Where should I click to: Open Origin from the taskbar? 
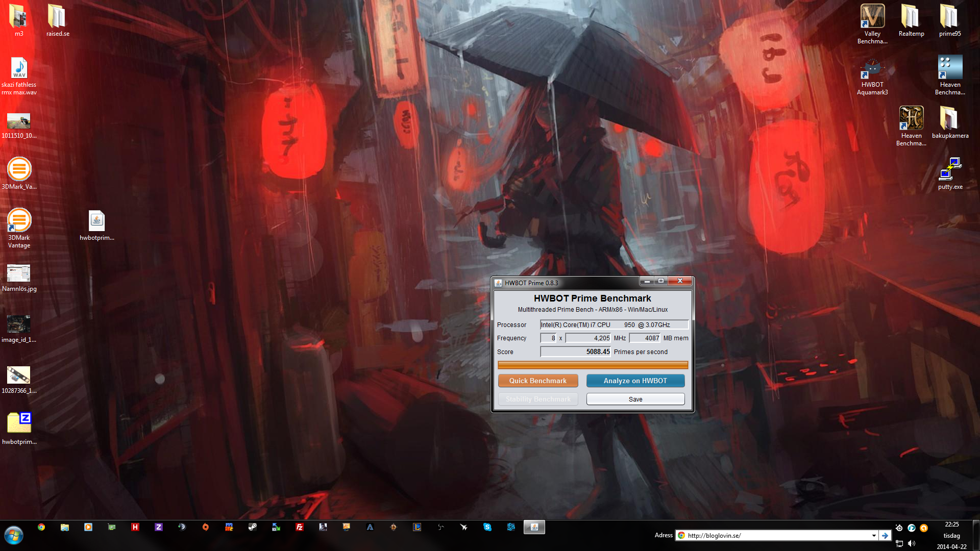[x=206, y=527]
